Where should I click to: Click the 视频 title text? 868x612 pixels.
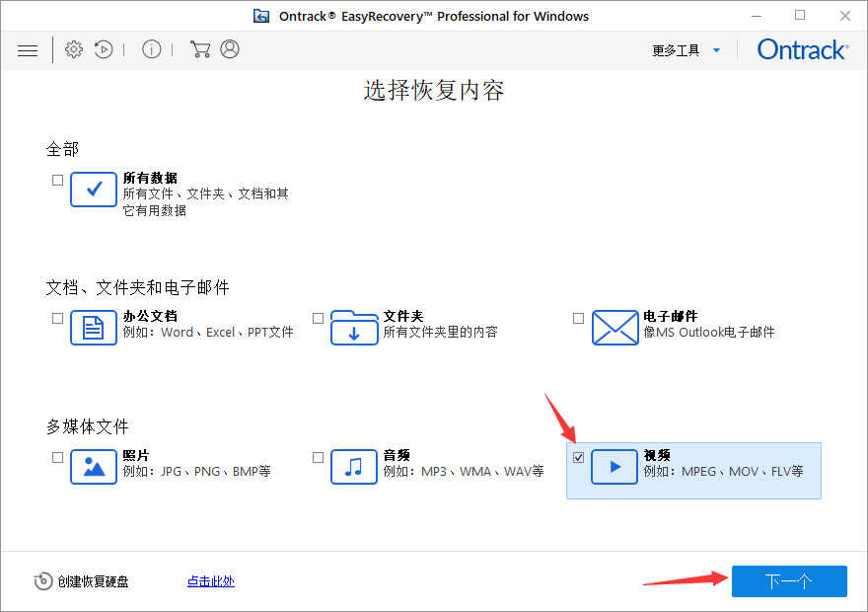tap(657, 455)
